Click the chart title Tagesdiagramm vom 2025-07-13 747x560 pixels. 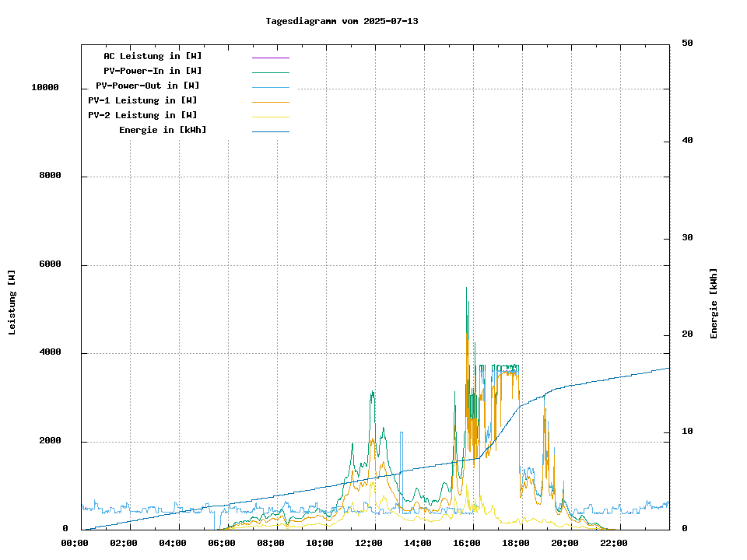pyautogui.click(x=342, y=21)
